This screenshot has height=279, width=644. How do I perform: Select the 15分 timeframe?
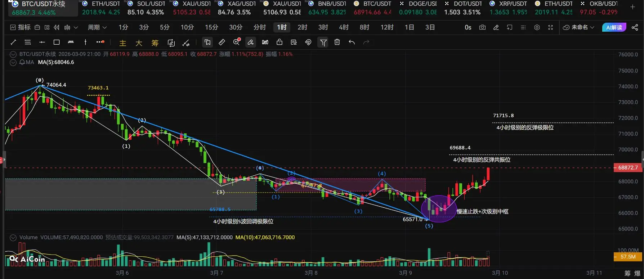tap(211, 27)
